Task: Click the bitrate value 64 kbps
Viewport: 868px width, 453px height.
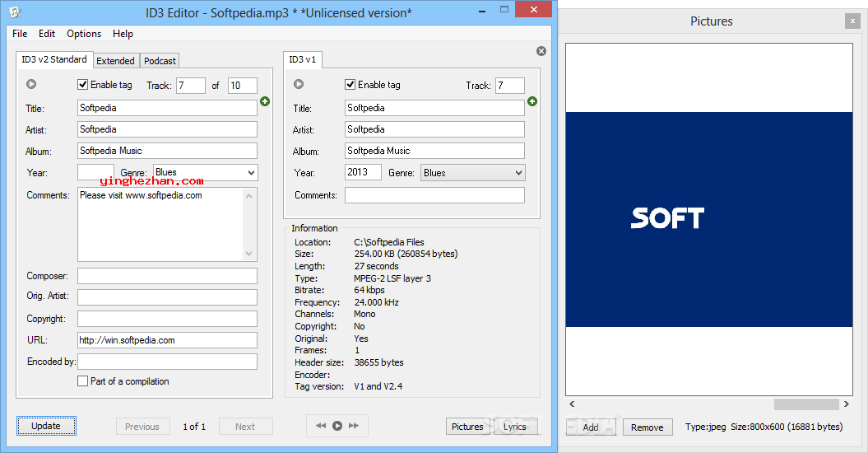Action: [x=369, y=290]
